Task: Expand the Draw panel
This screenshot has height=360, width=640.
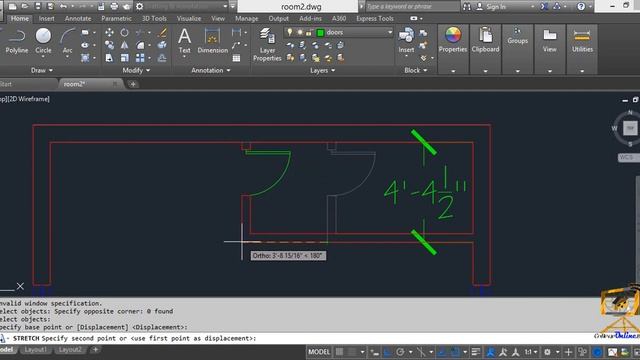Action: click(x=42, y=70)
